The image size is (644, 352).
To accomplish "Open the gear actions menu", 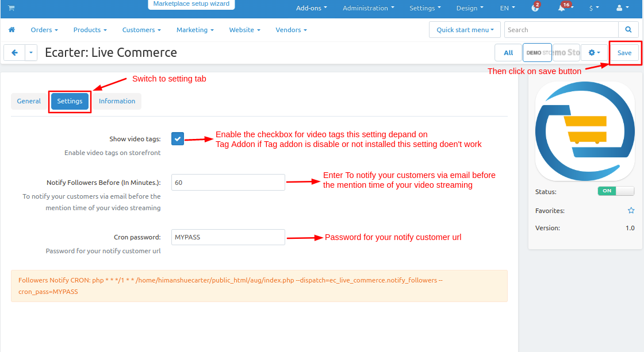I will [594, 52].
